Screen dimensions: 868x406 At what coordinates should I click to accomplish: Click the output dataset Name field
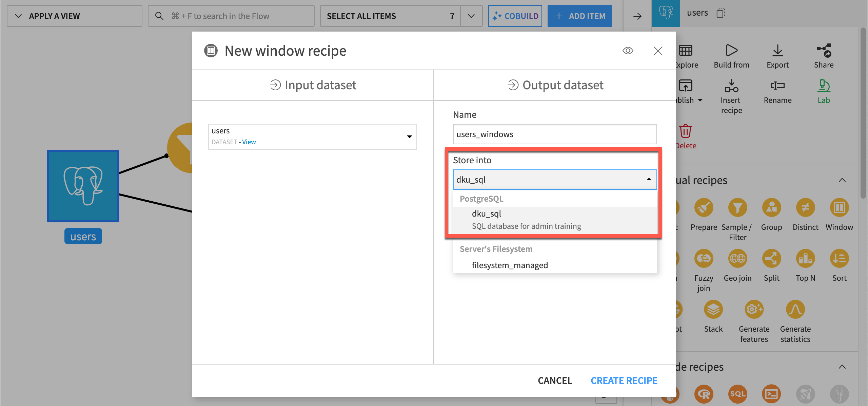click(x=555, y=134)
